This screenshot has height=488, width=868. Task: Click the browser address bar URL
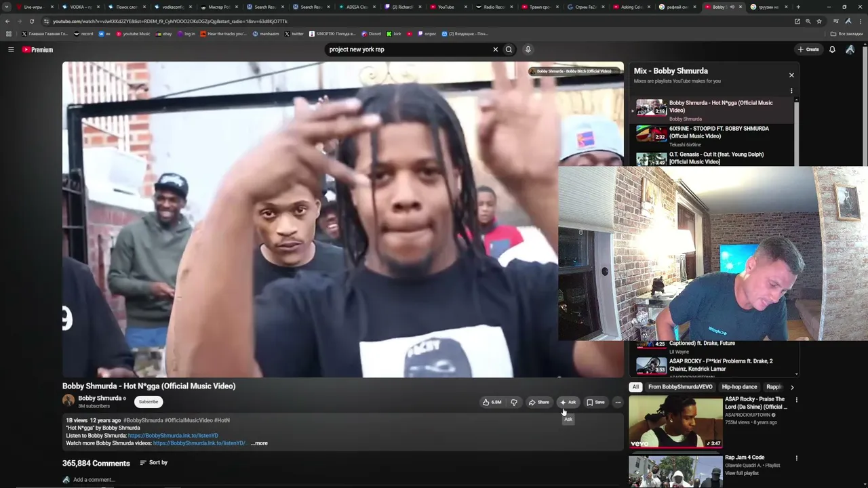[x=170, y=21]
